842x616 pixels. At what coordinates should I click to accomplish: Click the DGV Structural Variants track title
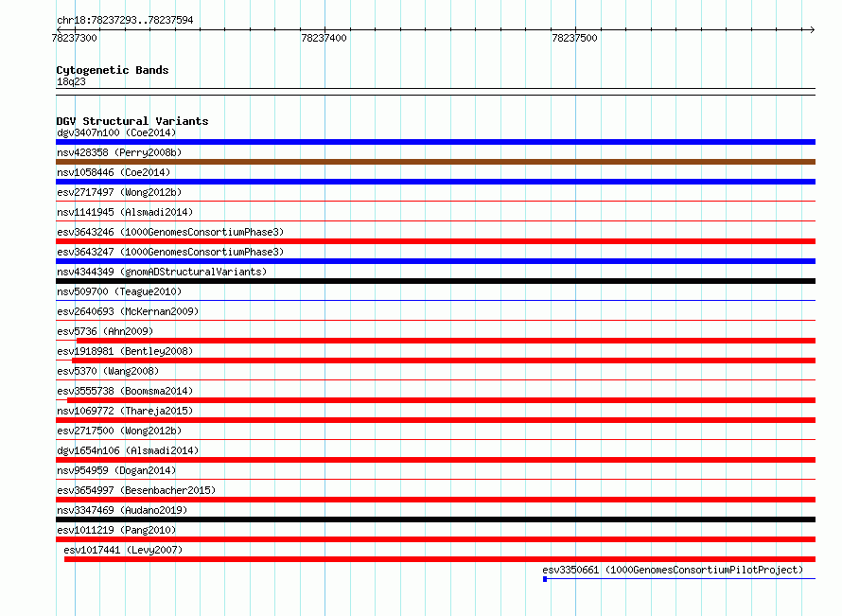[x=132, y=121]
